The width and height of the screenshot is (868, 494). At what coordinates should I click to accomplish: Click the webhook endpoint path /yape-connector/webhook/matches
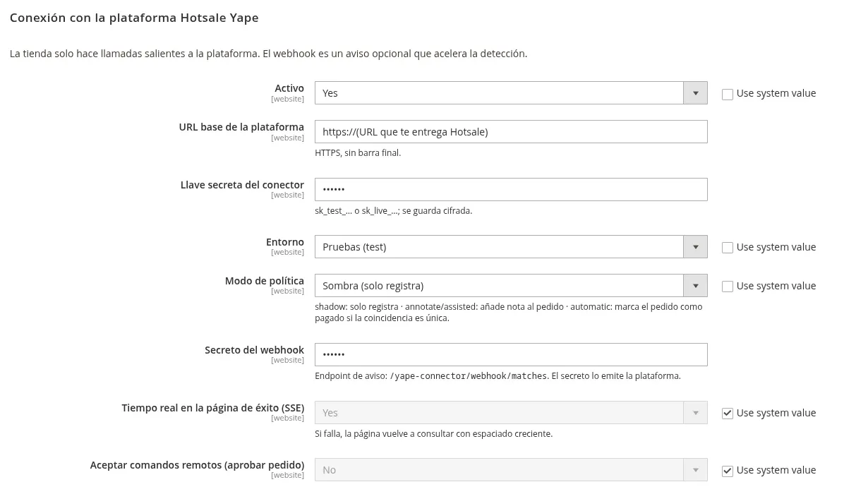click(469, 376)
